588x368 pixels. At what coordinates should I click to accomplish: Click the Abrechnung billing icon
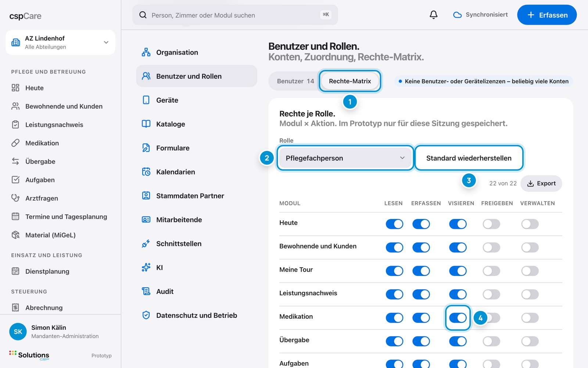pos(15,308)
